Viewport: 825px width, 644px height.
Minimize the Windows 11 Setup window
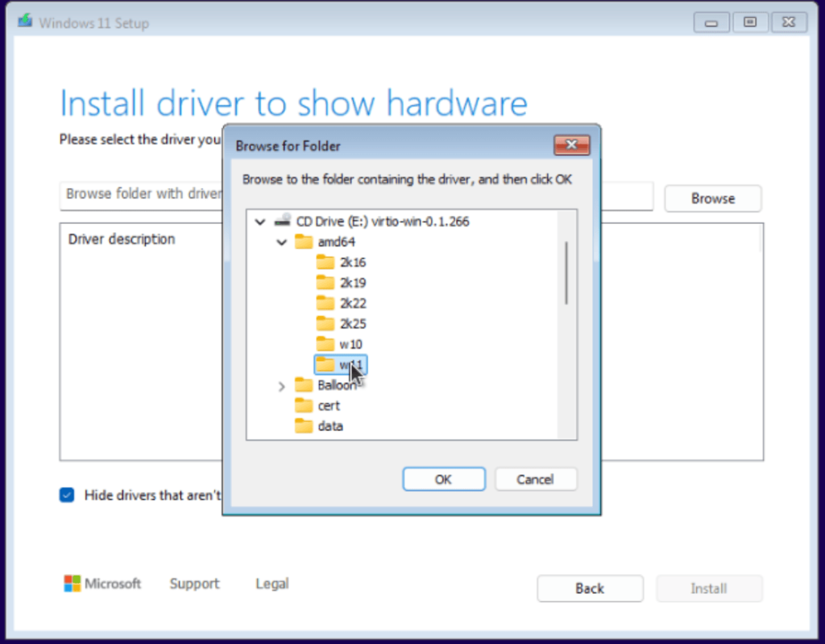coord(711,22)
